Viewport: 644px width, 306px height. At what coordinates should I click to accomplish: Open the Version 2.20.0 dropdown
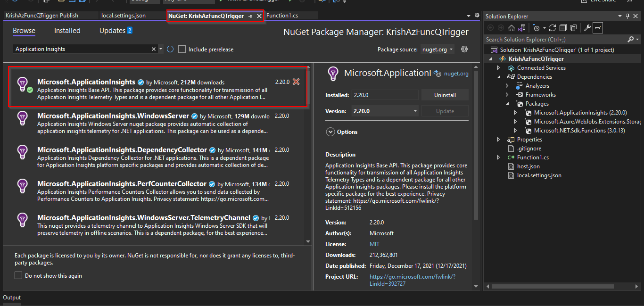(385, 111)
